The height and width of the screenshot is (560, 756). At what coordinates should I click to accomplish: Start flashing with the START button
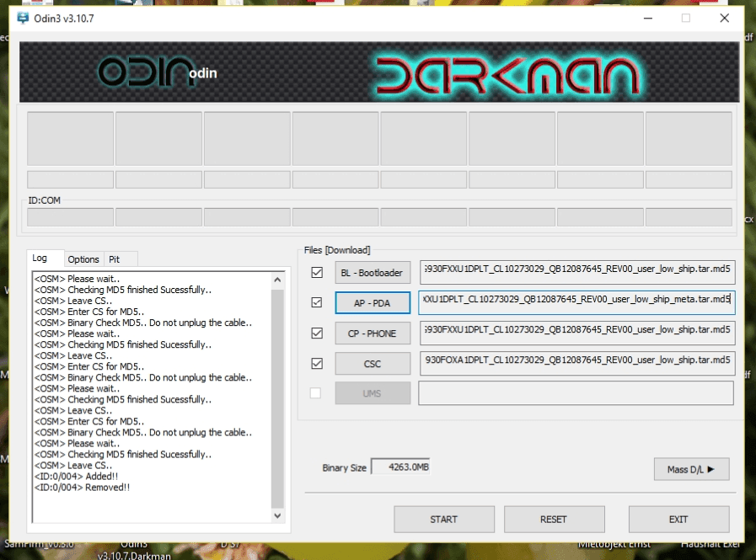tap(444, 520)
